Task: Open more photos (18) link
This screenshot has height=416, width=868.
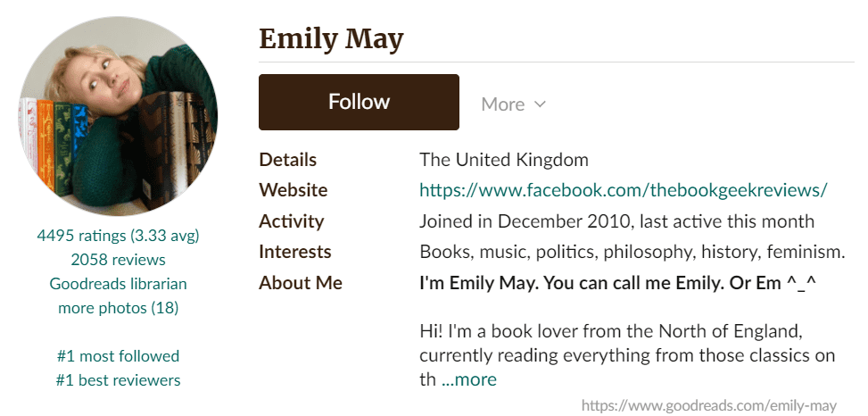Action: coord(118,308)
